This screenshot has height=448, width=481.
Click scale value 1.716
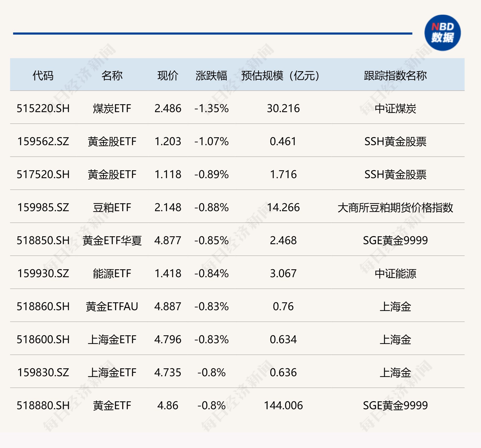283,174
